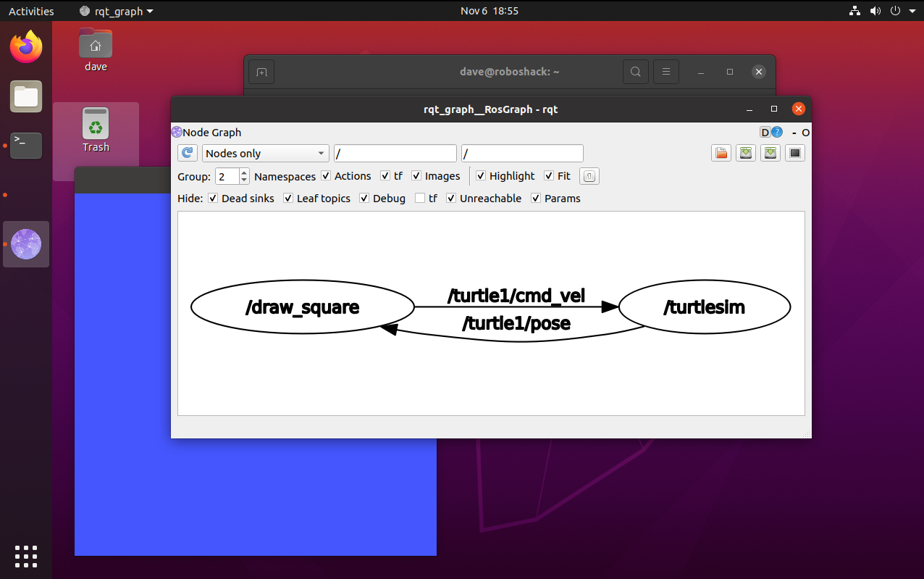
Task: Disable the Highlight checkbox
Action: click(x=481, y=176)
